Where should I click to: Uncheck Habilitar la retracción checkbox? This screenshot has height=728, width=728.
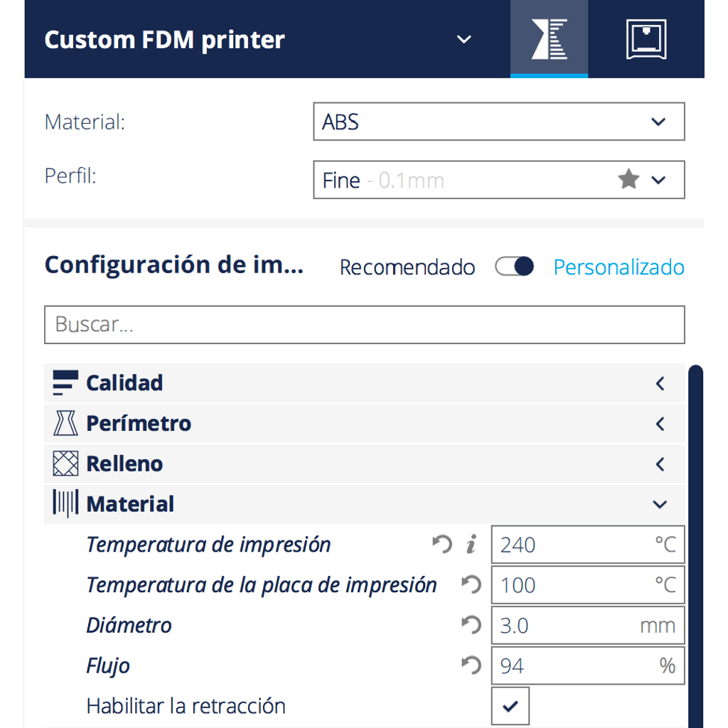(x=510, y=706)
